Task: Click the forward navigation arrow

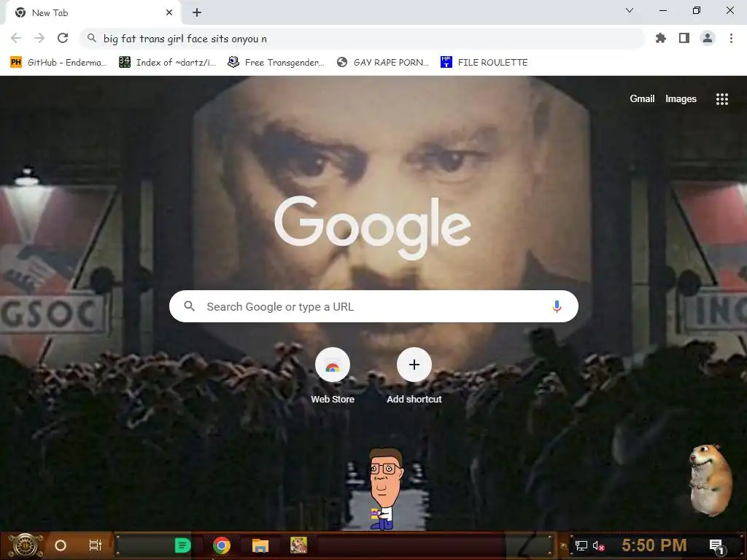Action: pyautogui.click(x=39, y=38)
